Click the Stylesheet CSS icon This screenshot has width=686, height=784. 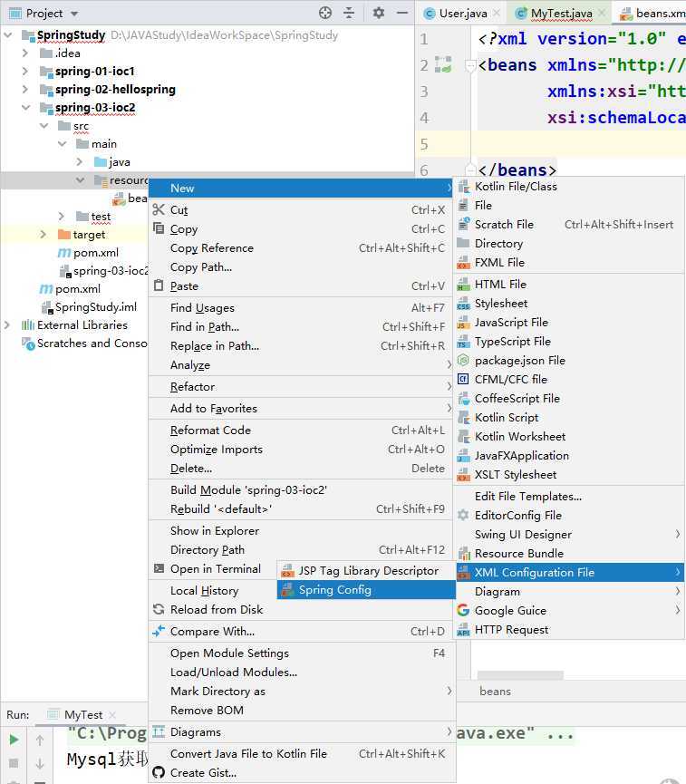[x=463, y=304]
